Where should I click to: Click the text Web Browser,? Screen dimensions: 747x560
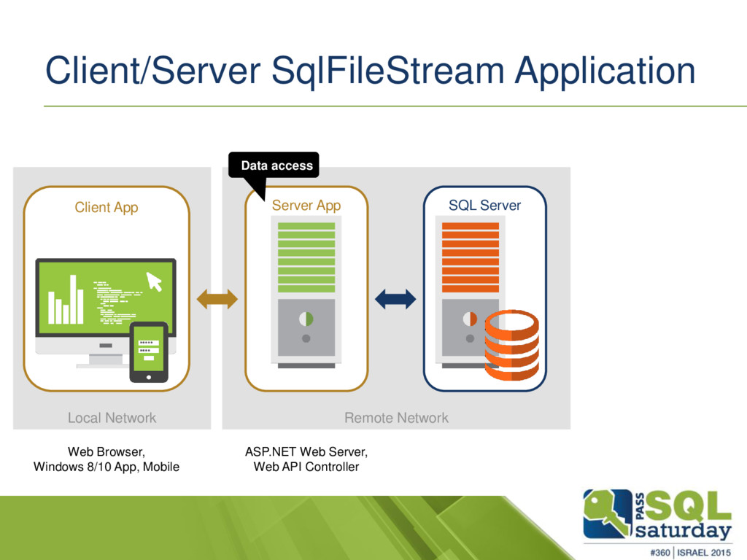click(107, 451)
